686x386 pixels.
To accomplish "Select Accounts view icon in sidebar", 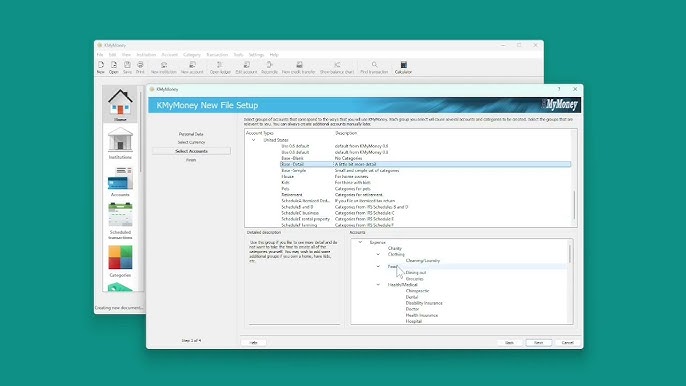I will click(x=120, y=182).
